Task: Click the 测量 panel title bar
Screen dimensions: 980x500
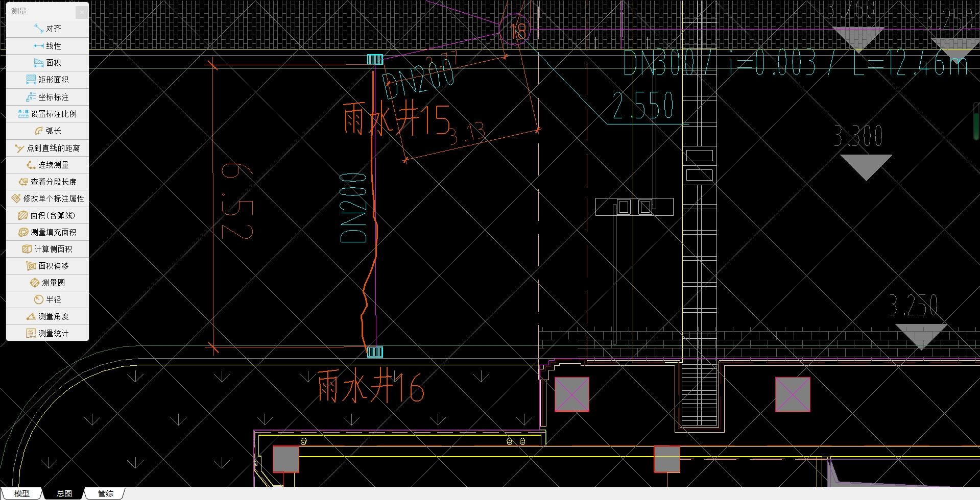Action: coord(41,11)
